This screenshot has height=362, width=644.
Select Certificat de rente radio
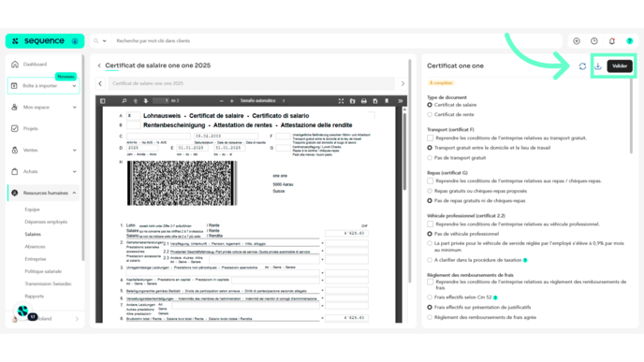[430, 114]
